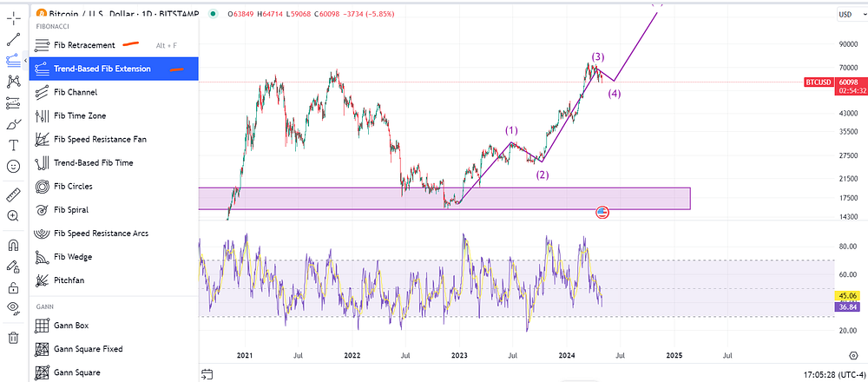Choose Fib Time Zone tool

[114, 115]
